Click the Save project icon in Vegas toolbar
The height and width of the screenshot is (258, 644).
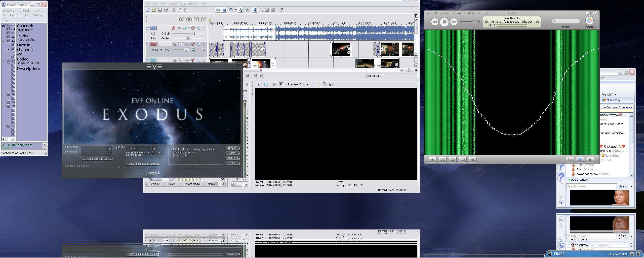coord(160,10)
